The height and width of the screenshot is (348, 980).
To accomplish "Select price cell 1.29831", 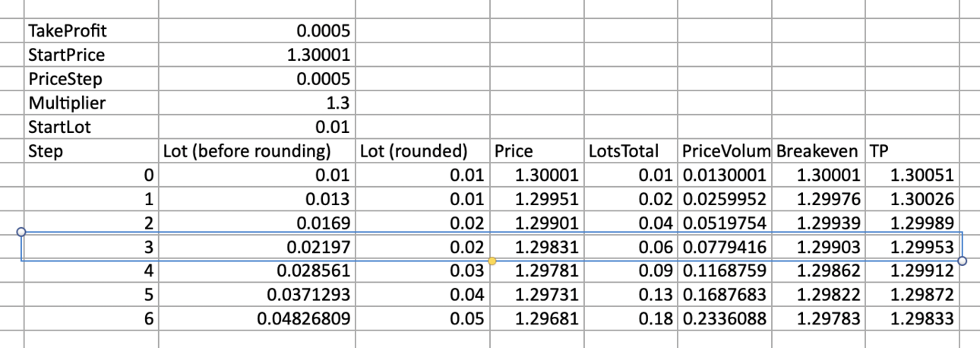I will pyautogui.click(x=537, y=247).
